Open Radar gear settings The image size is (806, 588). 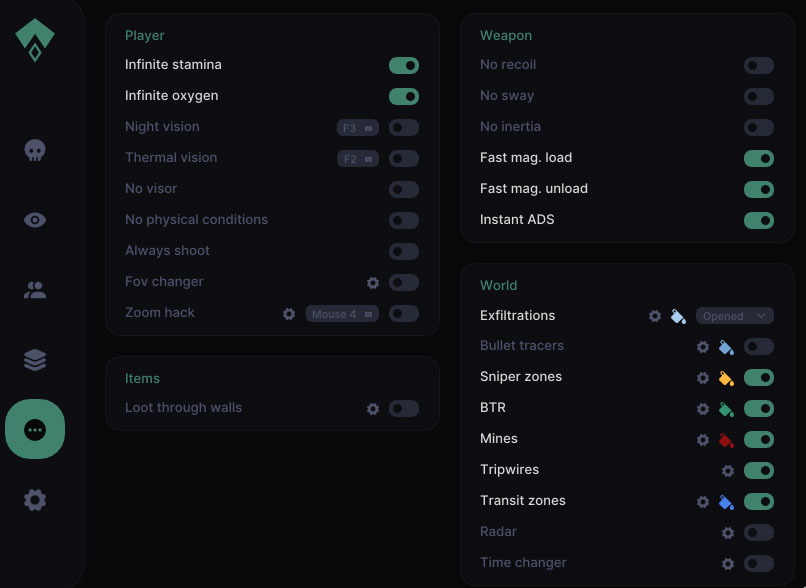click(x=728, y=533)
